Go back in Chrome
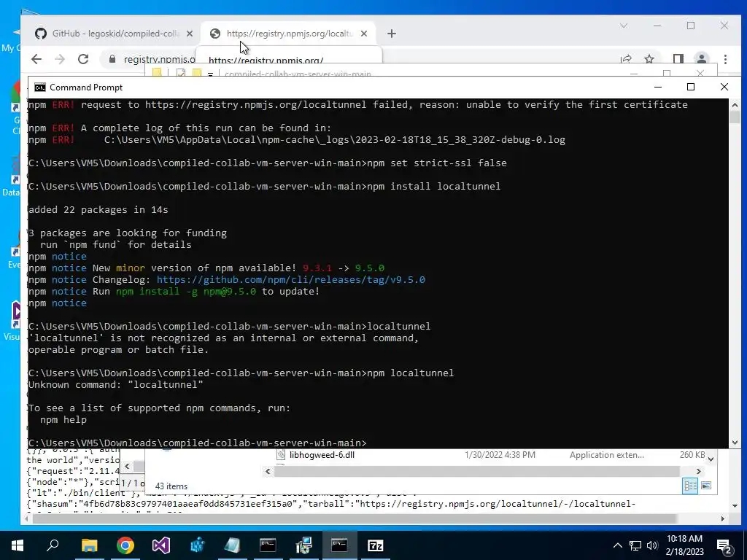The width and height of the screenshot is (747, 560). click(36, 59)
